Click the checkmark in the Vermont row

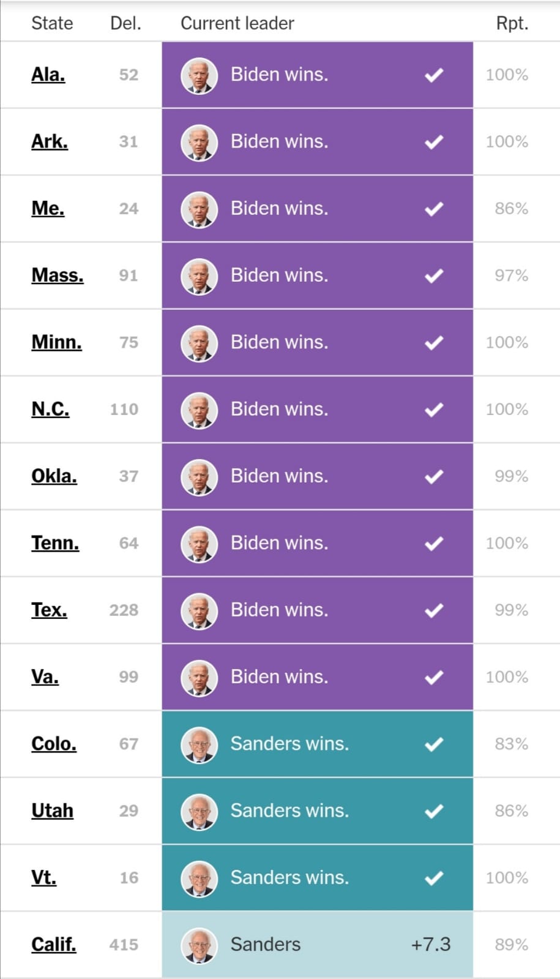coord(434,878)
